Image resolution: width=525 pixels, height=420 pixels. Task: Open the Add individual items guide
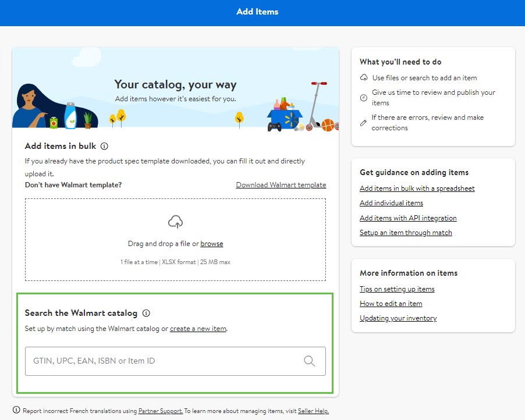[391, 203]
